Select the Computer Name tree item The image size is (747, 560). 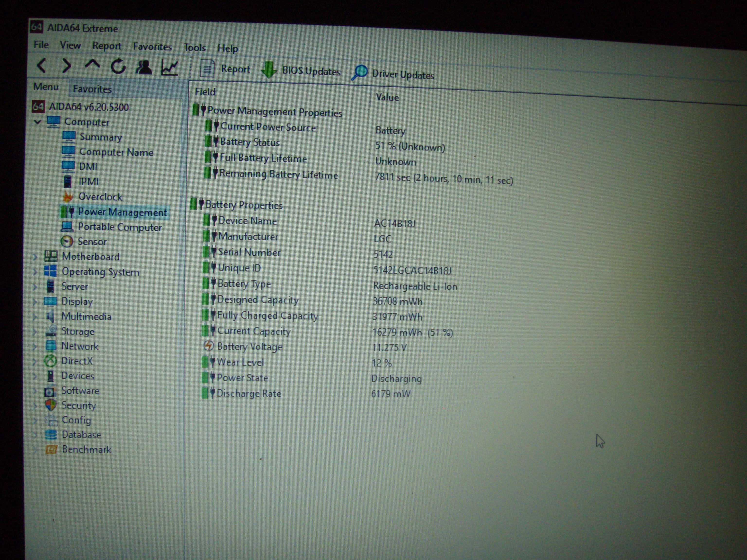107,152
